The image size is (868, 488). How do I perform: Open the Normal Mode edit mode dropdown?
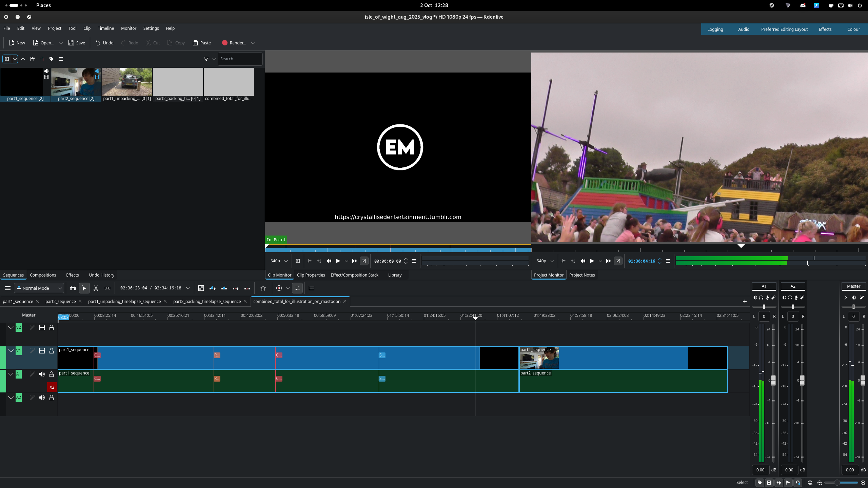click(x=39, y=288)
